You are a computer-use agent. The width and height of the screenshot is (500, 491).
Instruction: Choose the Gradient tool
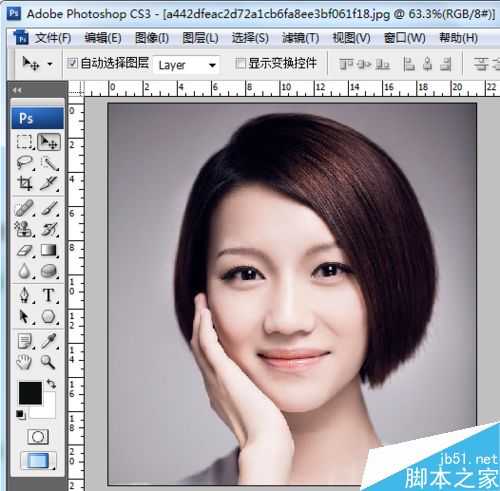tap(49, 250)
